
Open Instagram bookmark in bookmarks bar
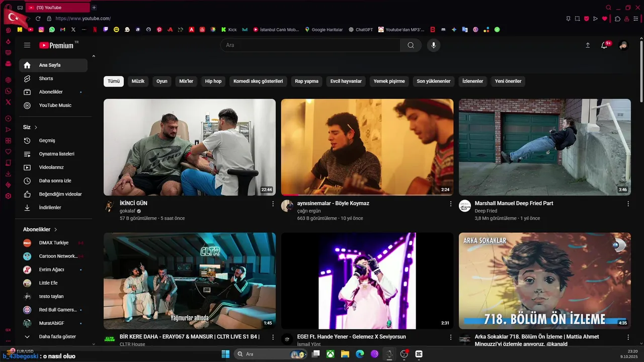41,30
